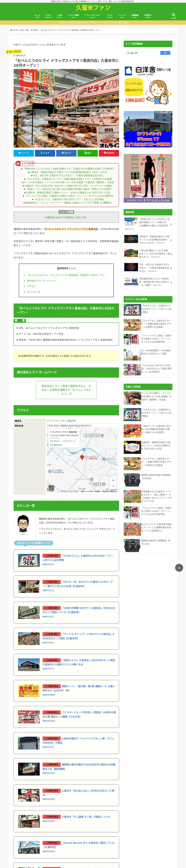Open the SoftBank iPhone 17 banner ad
186x868 pixels.
[148, 129]
